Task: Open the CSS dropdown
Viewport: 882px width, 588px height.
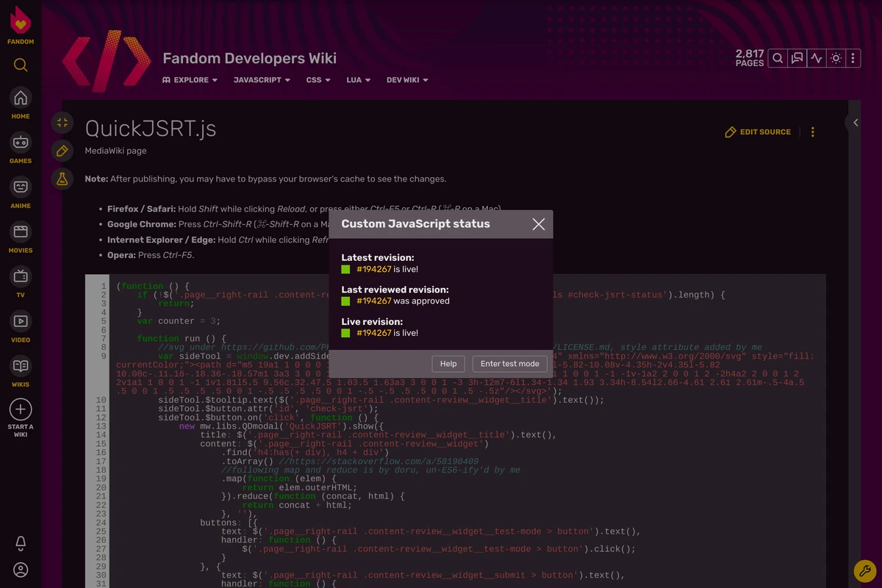Action: click(x=318, y=79)
